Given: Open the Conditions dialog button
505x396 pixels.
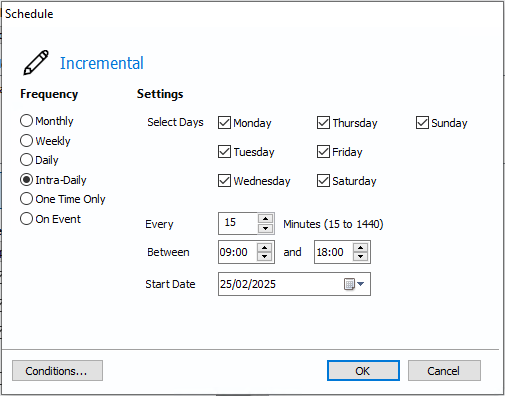Looking at the screenshot, I should [x=57, y=370].
